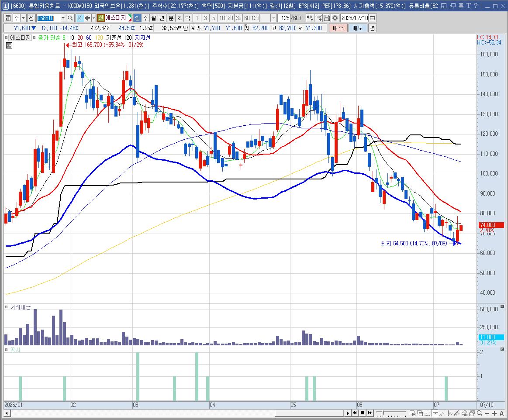Screen dimensions: 508x420
Task: Toggle the 거래대금 volume panel marker
Action: [x=7, y=307]
